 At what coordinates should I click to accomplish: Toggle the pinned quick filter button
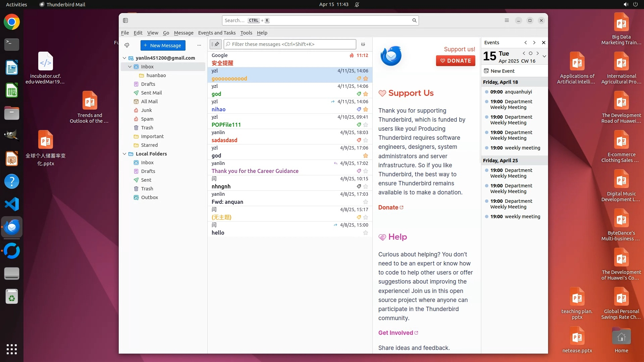pos(216,44)
